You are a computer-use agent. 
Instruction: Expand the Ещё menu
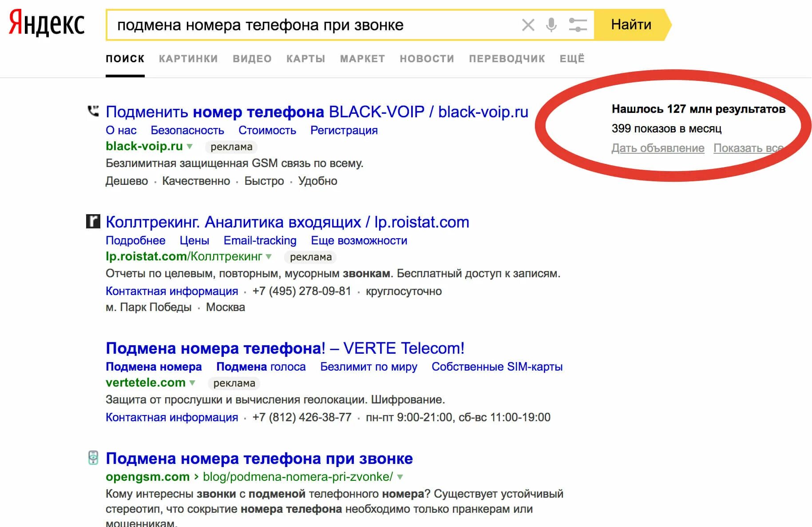click(x=572, y=59)
